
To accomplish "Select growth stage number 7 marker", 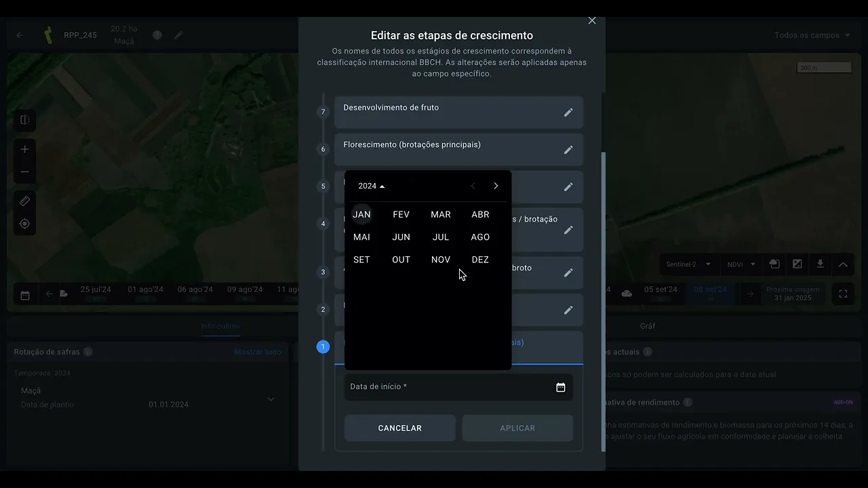I will click(323, 112).
